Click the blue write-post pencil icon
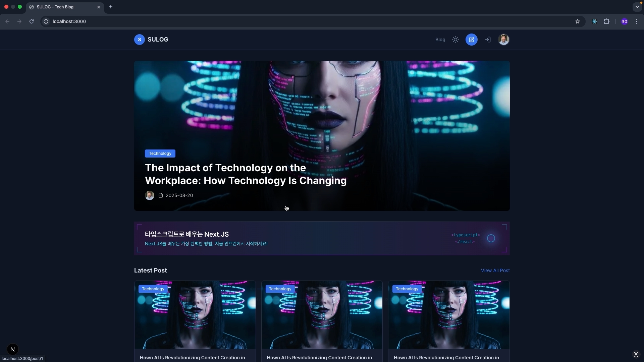The image size is (644, 362). point(471,40)
